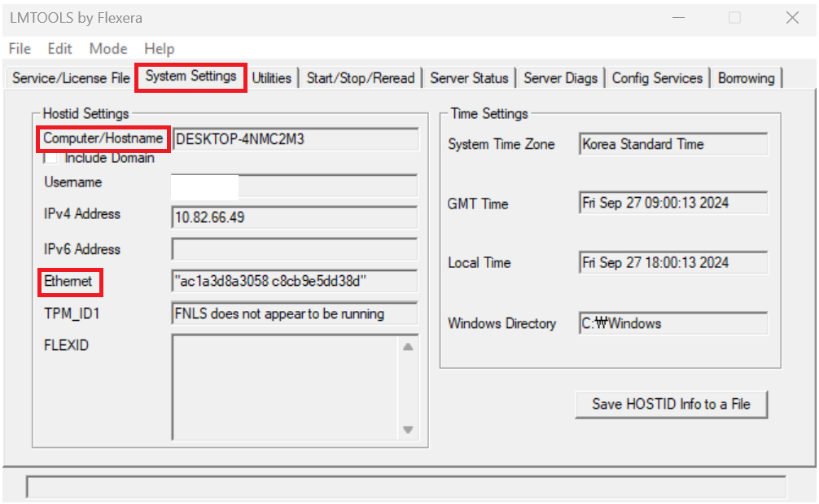
Task: Click the FLEXID scrollbar up arrow
Action: [408, 347]
